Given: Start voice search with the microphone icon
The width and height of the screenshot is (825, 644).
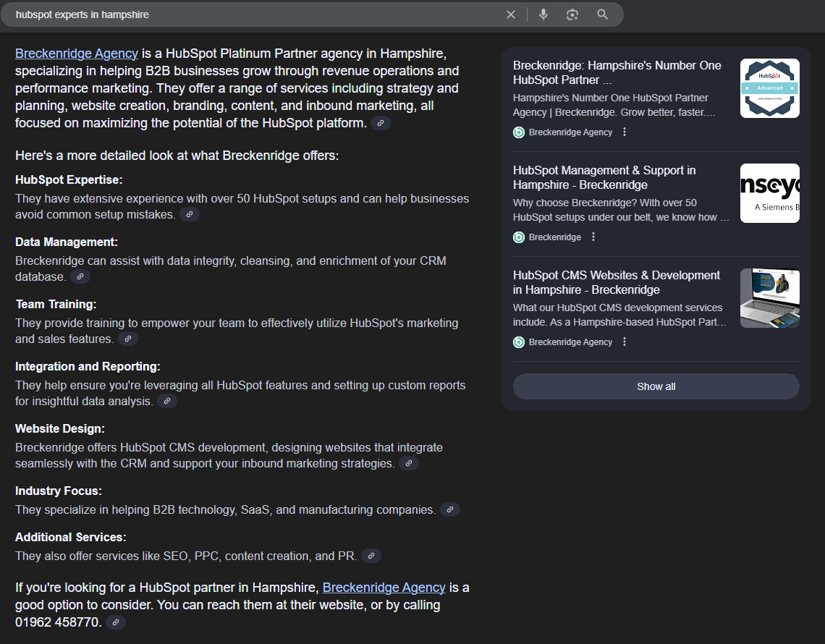Looking at the screenshot, I should point(543,14).
